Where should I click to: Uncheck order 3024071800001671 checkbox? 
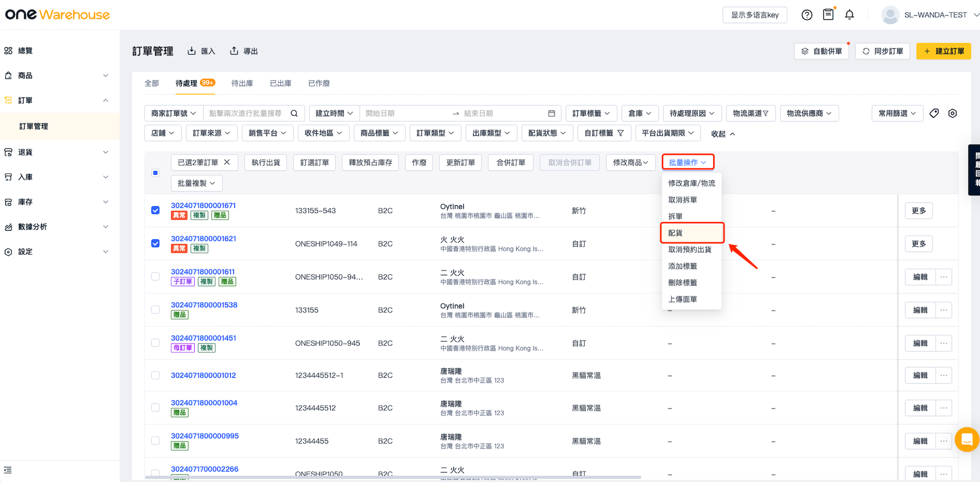(x=155, y=210)
